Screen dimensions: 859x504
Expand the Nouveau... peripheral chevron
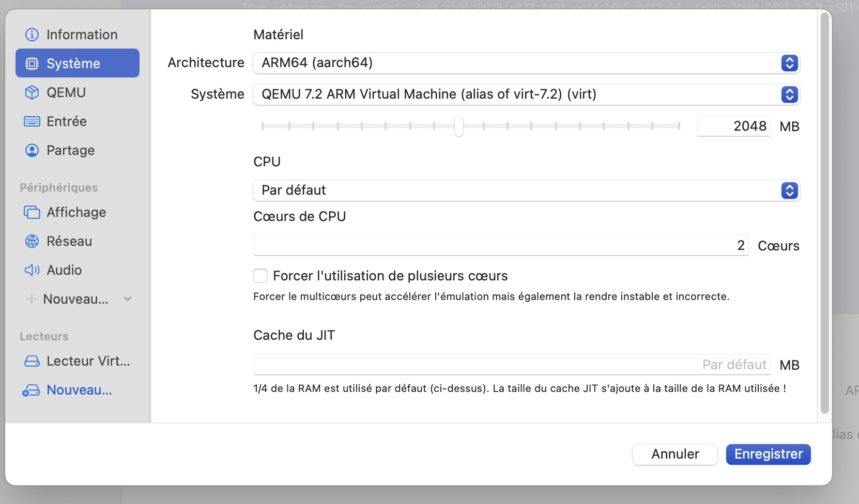click(128, 299)
